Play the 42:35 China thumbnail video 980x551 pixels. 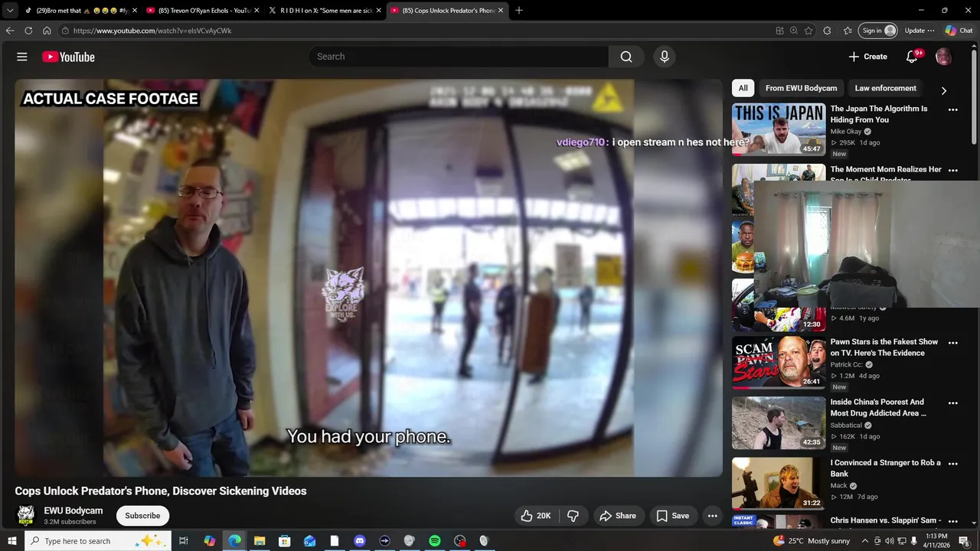tap(779, 423)
